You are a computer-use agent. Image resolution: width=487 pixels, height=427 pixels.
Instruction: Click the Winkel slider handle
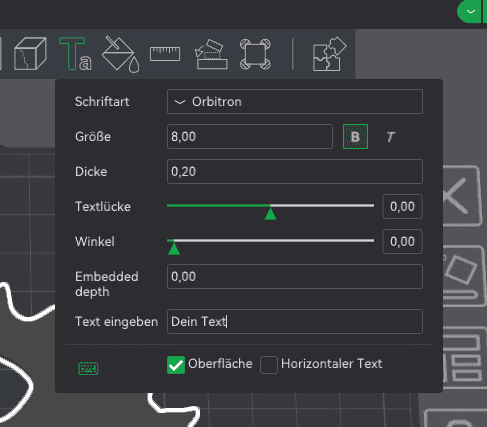click(x=174, y=249)
